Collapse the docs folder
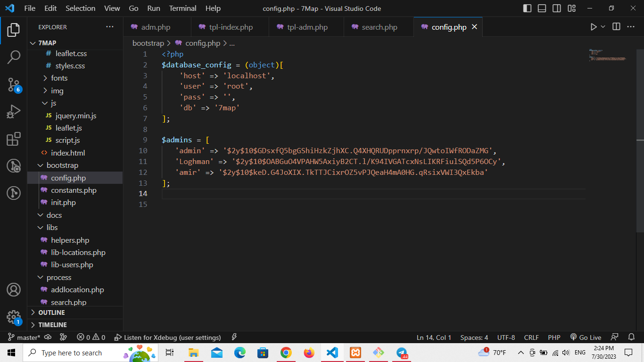 (75, 215)
